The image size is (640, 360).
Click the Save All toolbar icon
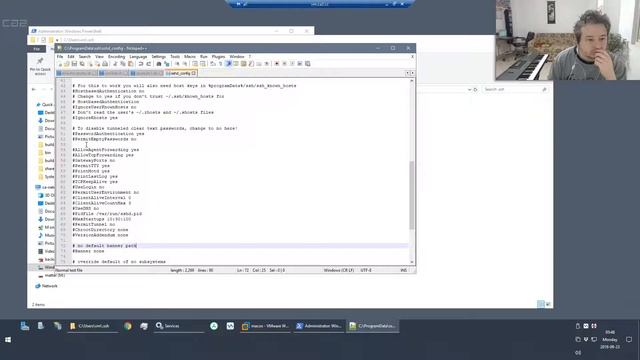82,64
